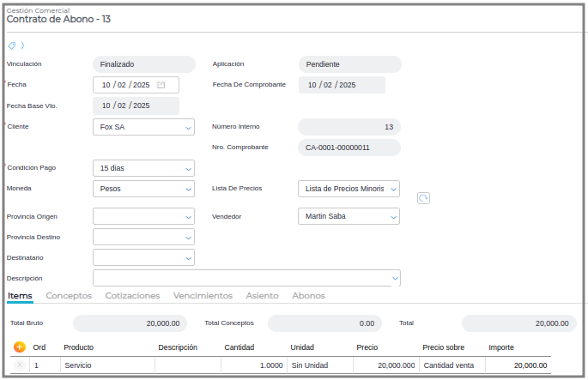Screen dimensions: 588x380
Task: Select the Cotizaciones tab
Action: point(132,296)
